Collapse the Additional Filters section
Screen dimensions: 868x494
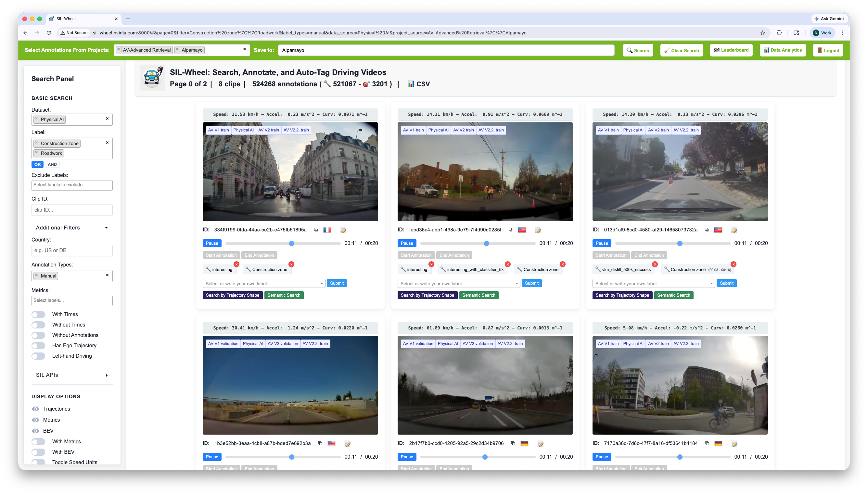[72, 228]
